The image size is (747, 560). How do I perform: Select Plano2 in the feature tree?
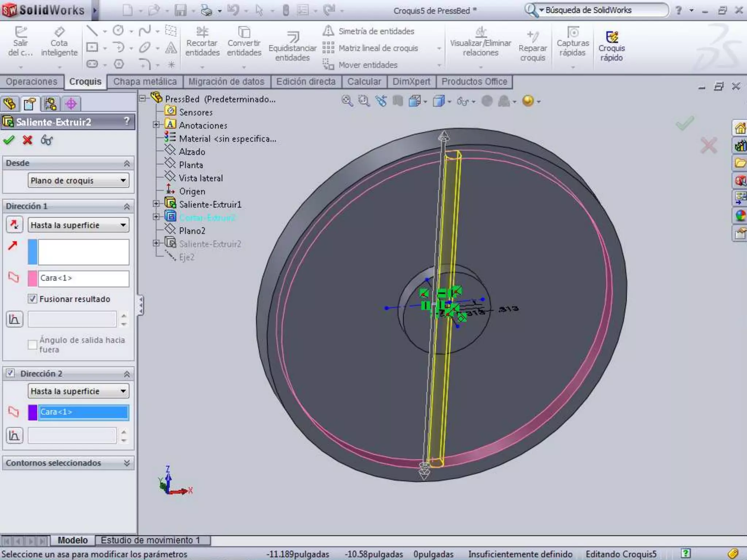click(x=192, y=231)
